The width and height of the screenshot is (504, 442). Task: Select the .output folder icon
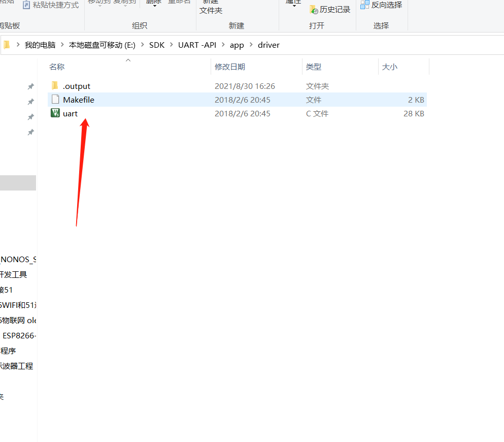55,85
